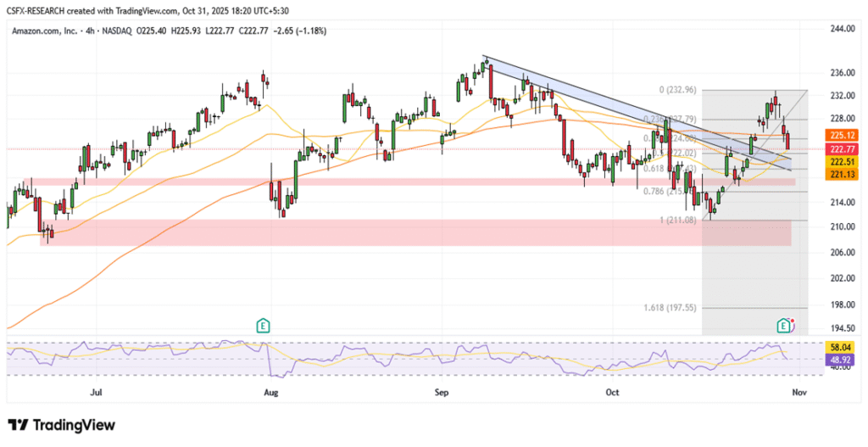The image size is (868, 447).
Task: Select the lower large pink support zone
Action: pos(415,232)
